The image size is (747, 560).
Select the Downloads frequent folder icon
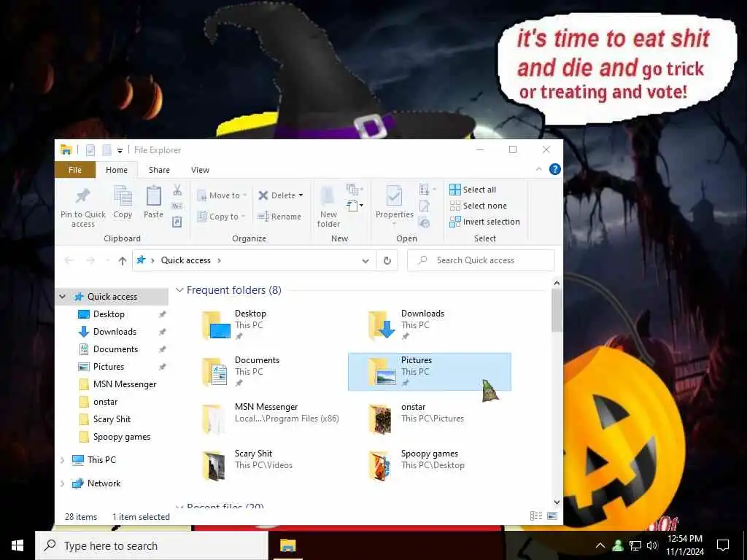[x=382, y=324]
